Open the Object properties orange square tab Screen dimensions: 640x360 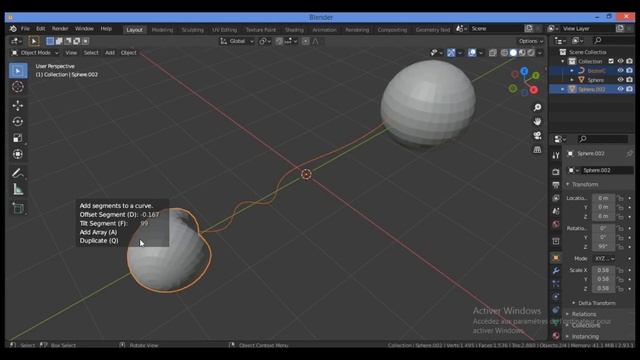click(556, 258)
